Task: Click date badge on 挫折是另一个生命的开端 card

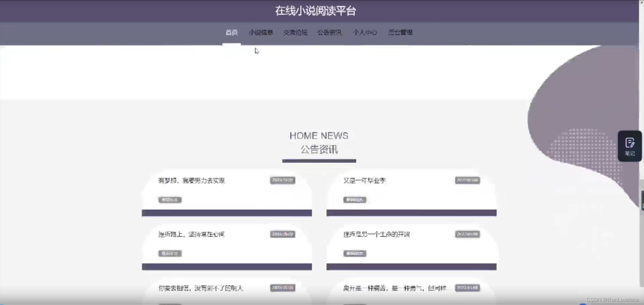Action: click(467, 234)
